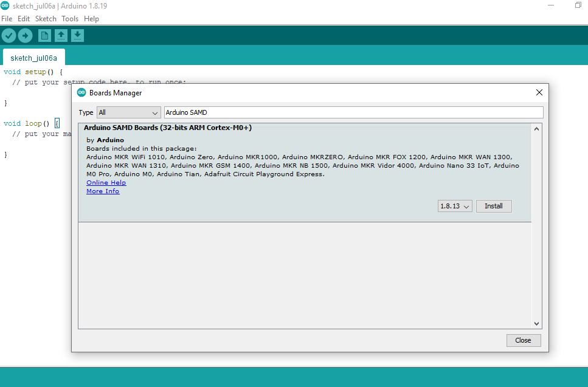Open the Sketch menu

click(x=46, y=19)
